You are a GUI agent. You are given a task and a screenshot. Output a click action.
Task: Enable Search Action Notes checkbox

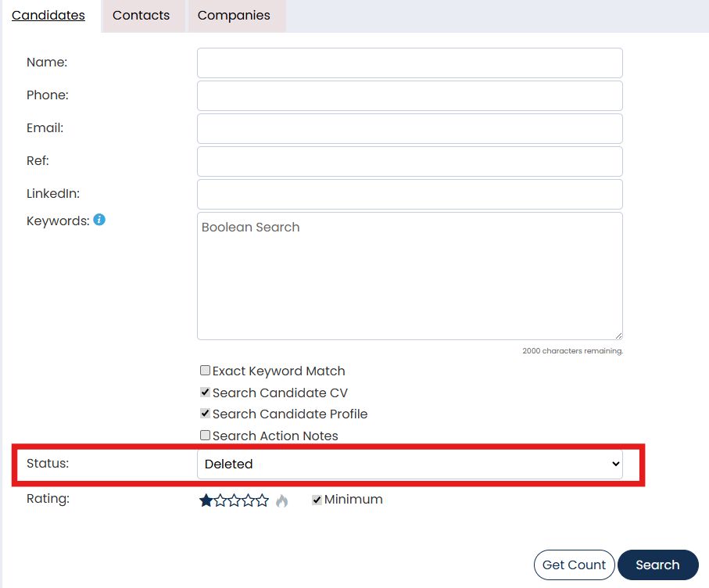(x=205, y=436)
